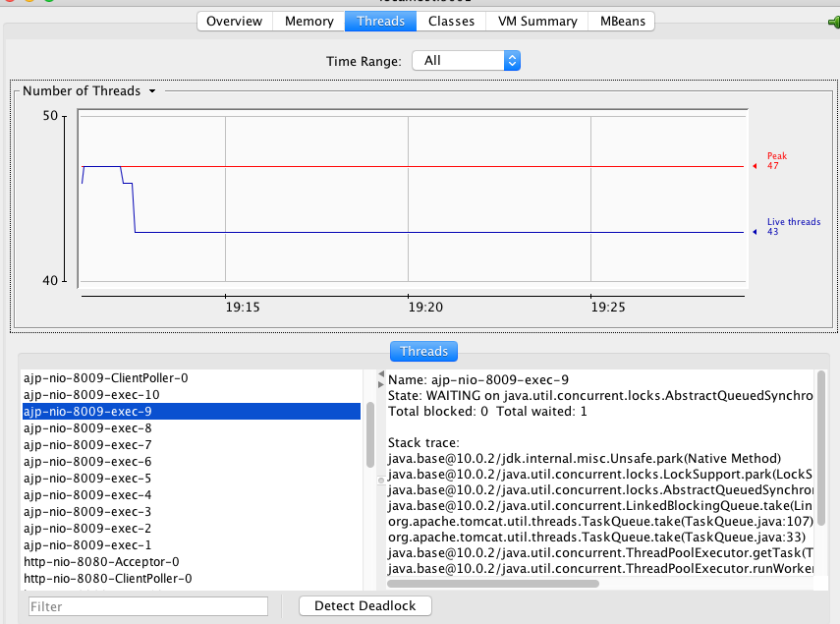Image resolution: width=840 pixels, height=624 pixels.
Task: Open the Time Range dropdown
Action: 466,61
